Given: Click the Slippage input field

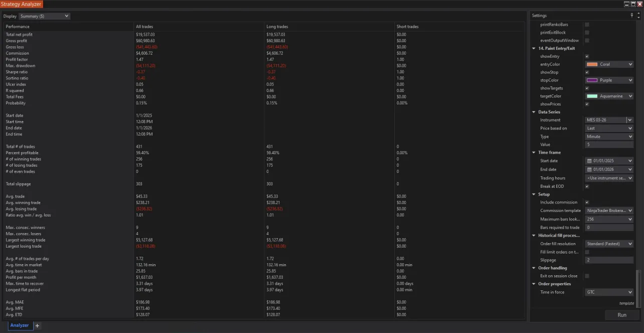Looking at the screenshot, I should pyautogui.click(x=609, y=260).
